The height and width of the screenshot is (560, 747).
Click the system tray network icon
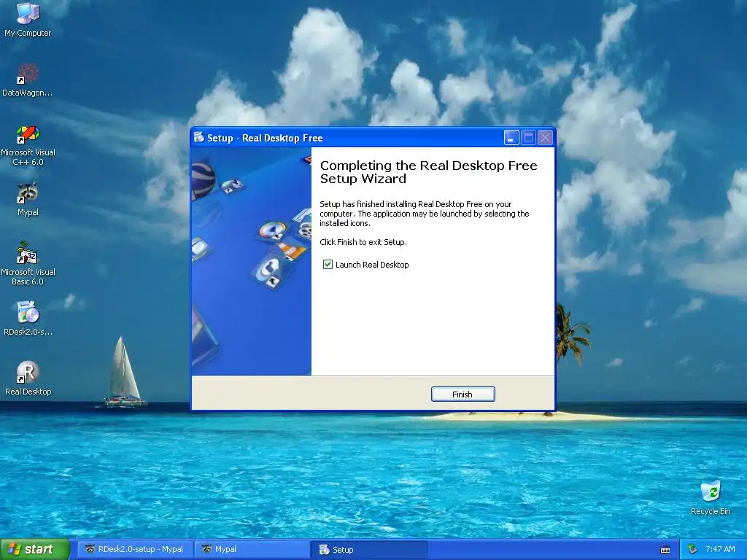click(x=693, y=549)
